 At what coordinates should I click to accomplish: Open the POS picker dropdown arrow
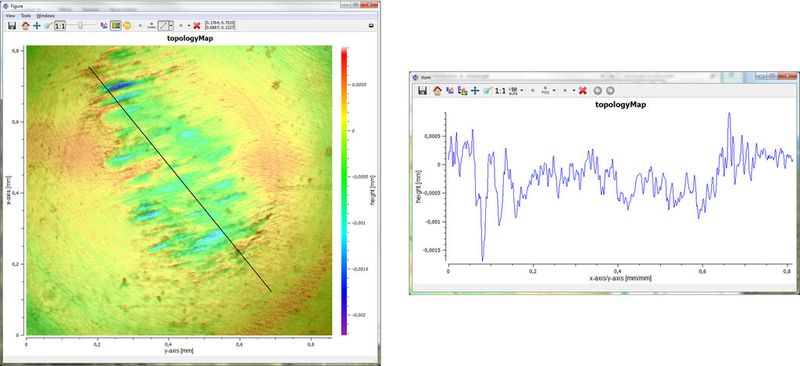[x=554, y=90]
